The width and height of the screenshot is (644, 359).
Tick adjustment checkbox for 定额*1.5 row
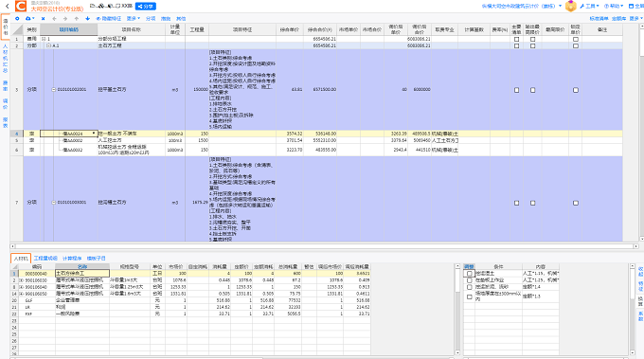pos(469,296)
